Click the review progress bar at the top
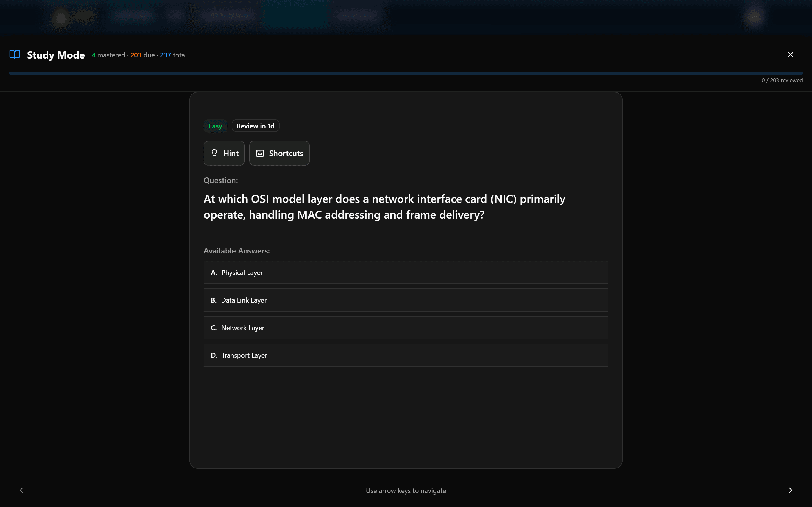Screen dimensions: 812x507 tap(406, 73)
